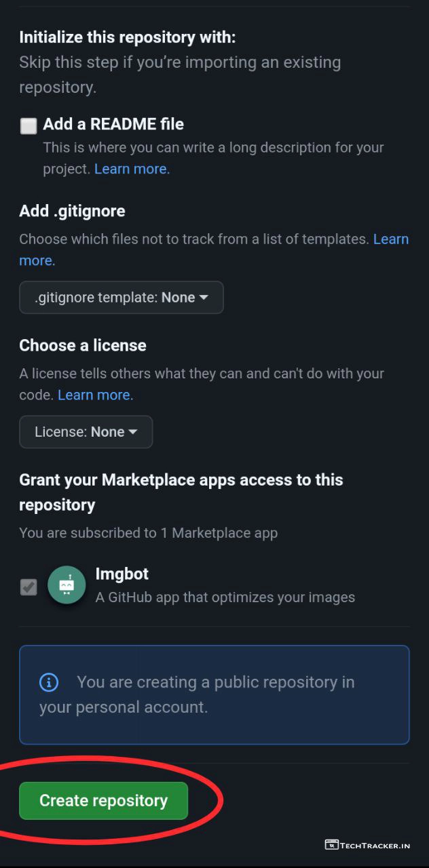Click the Add a README file label

[x=113, y=124]
